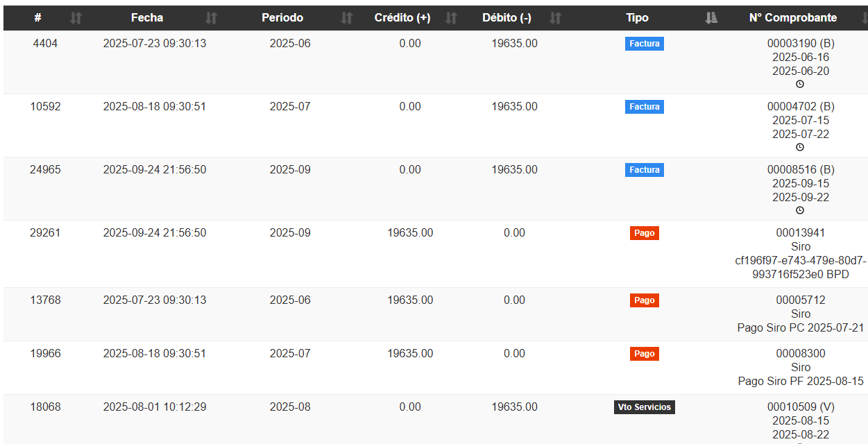Click the sort icon beside Débito (-) header
The height and width of the screenshot is (444, 868).
(x=555, y=19)
